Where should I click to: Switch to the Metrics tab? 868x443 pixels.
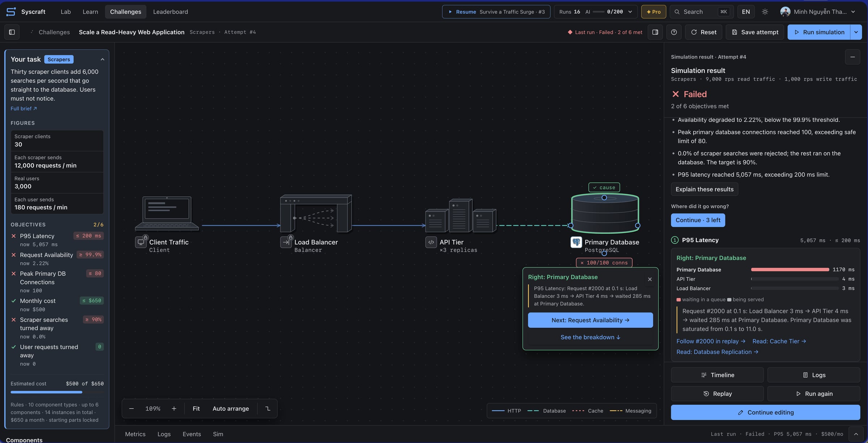pos(135,434)
